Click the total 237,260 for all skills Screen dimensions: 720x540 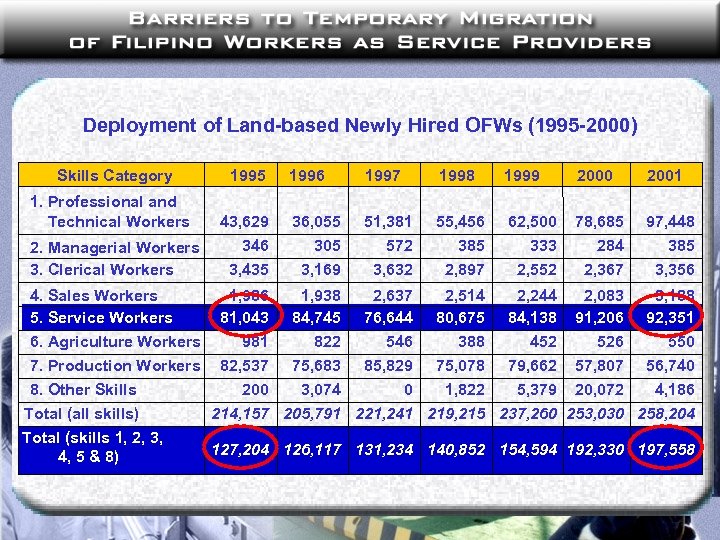529,414
